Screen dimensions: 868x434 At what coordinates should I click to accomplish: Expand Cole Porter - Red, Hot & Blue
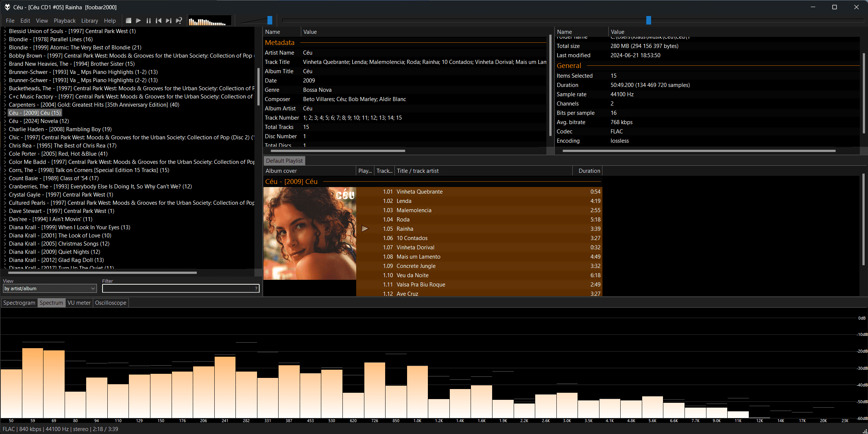coord(5,154)
